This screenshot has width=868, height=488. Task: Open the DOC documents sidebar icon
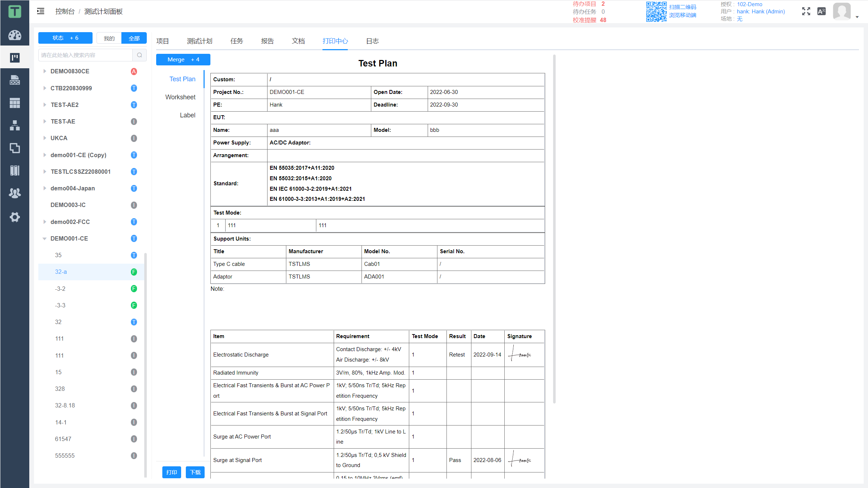click(x=14, y=80)
